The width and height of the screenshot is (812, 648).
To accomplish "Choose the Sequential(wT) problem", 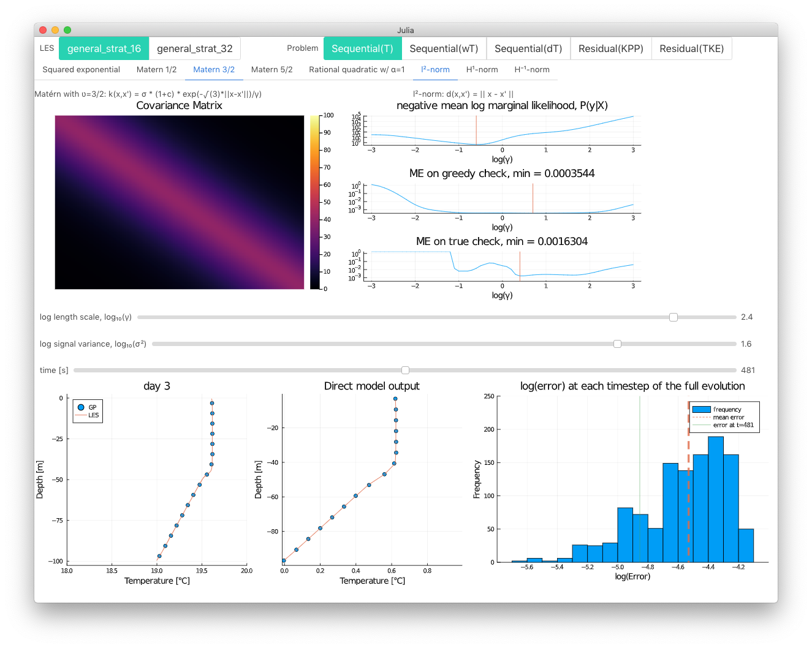I will pyautogui.click(x=444, y=48).
